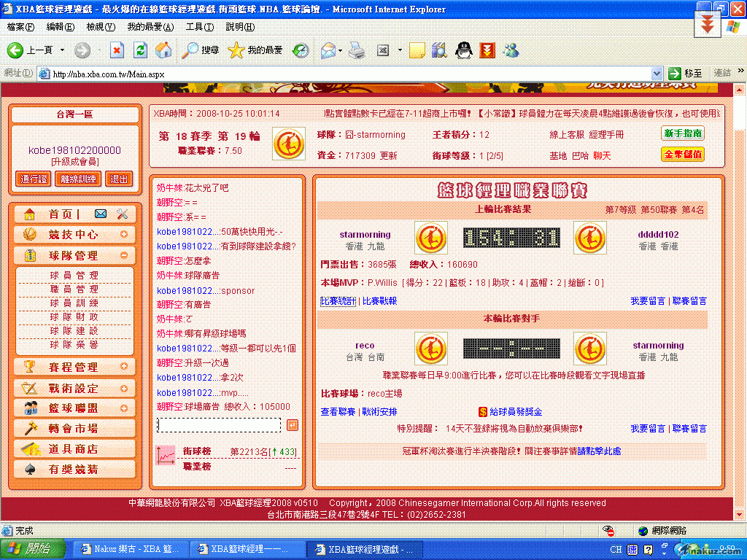Image resolution: width=747 pixels, height=560 pixels.
Task: Click the IE Back arrow icon
Action: [x=15, y=50]
